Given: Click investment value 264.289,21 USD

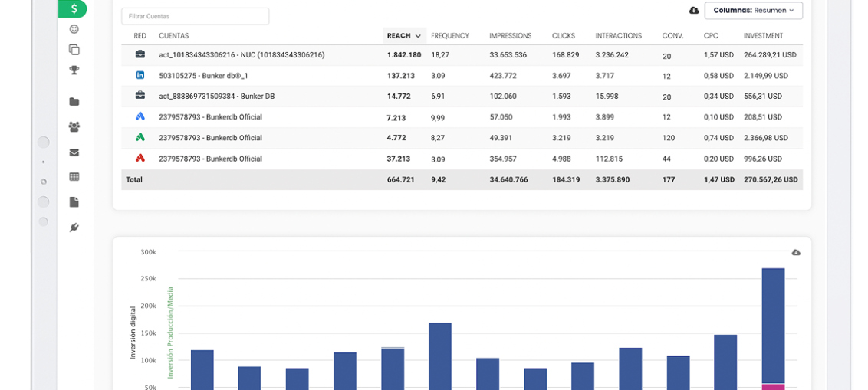Looking at the screenshot, I should click(x=770, y=54).
